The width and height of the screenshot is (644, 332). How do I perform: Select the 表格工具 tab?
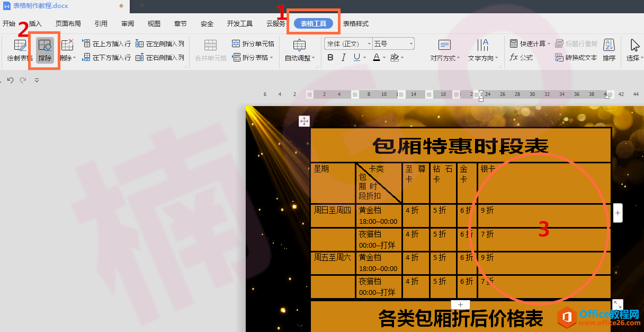click(x=314, y=23)
